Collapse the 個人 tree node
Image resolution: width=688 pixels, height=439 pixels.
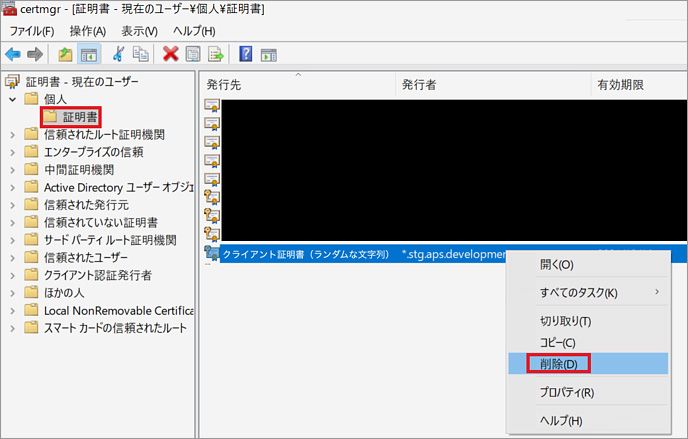(x=13, y=99)
